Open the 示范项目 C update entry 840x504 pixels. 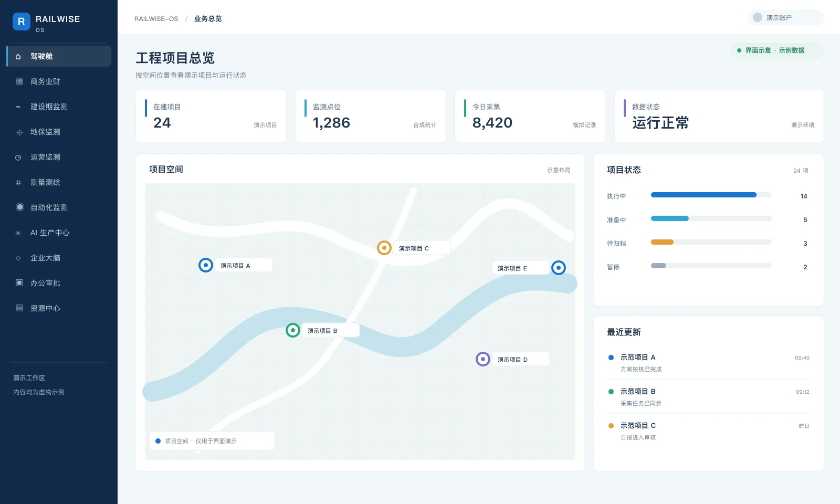click(709, 431)
